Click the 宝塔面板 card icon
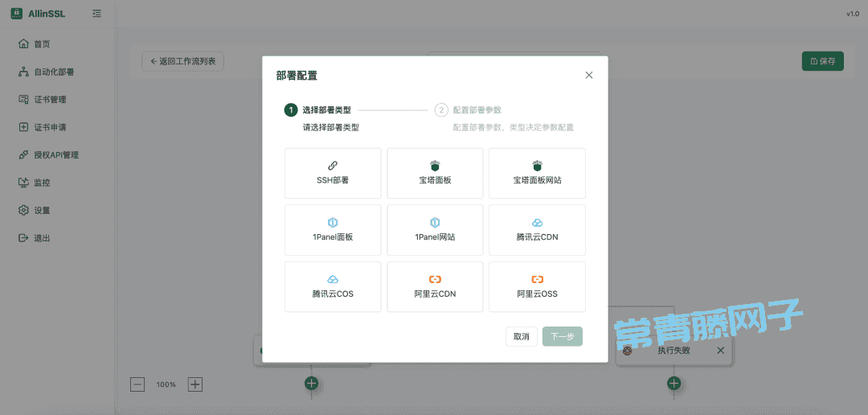 point(435,165)
